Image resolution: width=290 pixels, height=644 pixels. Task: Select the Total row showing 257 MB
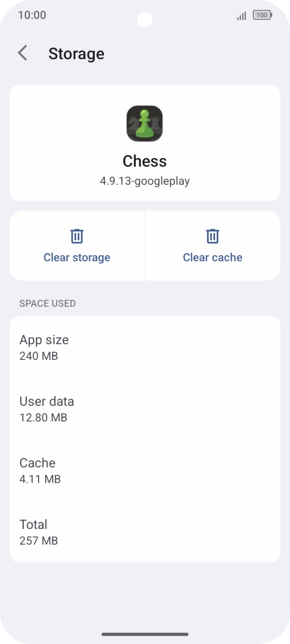tap(145, 532)
